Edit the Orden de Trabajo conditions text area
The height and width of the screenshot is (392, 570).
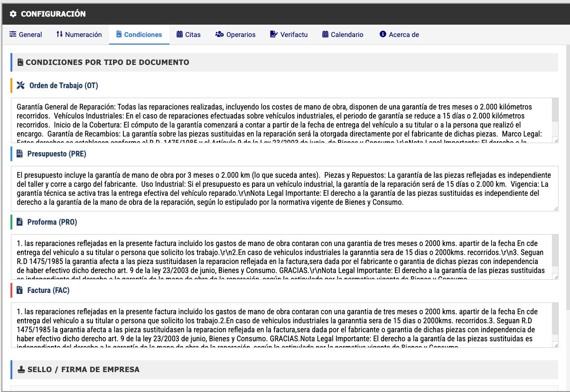285,120
